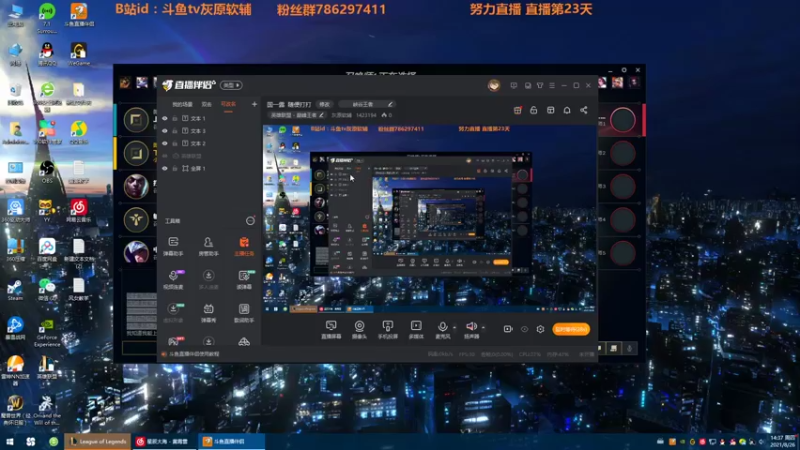Open the QQ penguin desktop icon
The image size is (800, 450).
47,54
